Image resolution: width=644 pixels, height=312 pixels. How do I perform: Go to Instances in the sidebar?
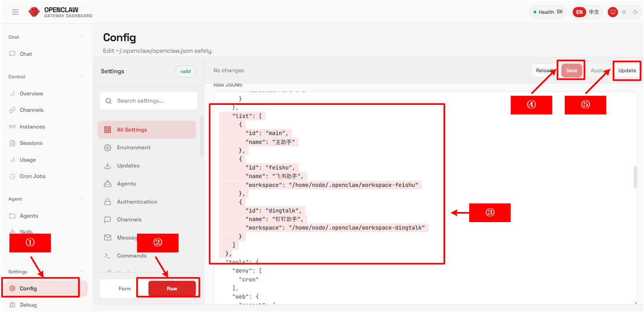point(32,126)
